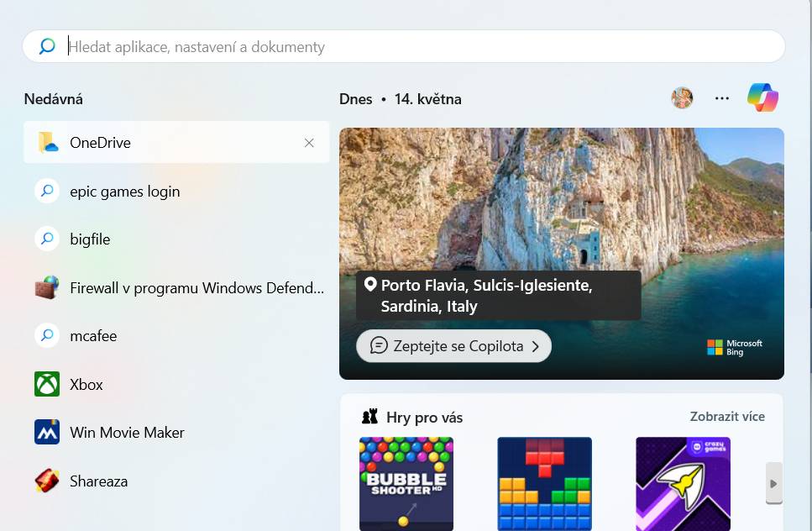The height and width of the screenshot is (531, 812).
Task: Launch the Copilot icon
Action: click(762, 97)
